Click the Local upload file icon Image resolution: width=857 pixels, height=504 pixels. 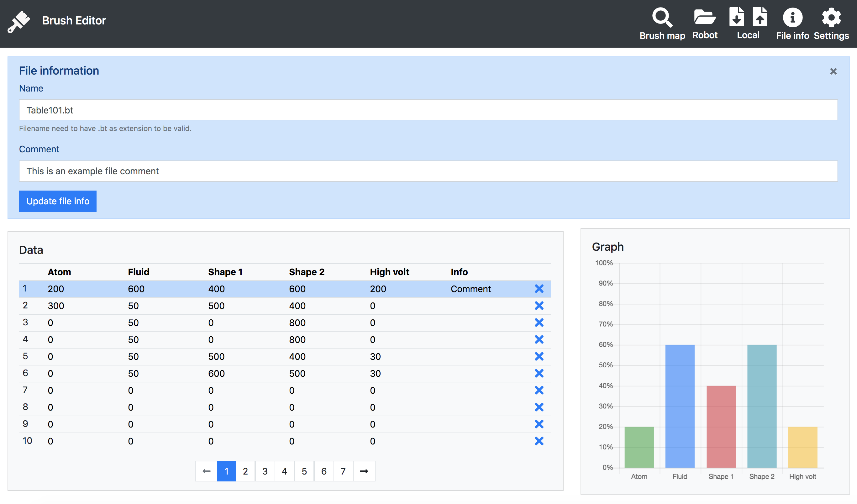(760, 17)
